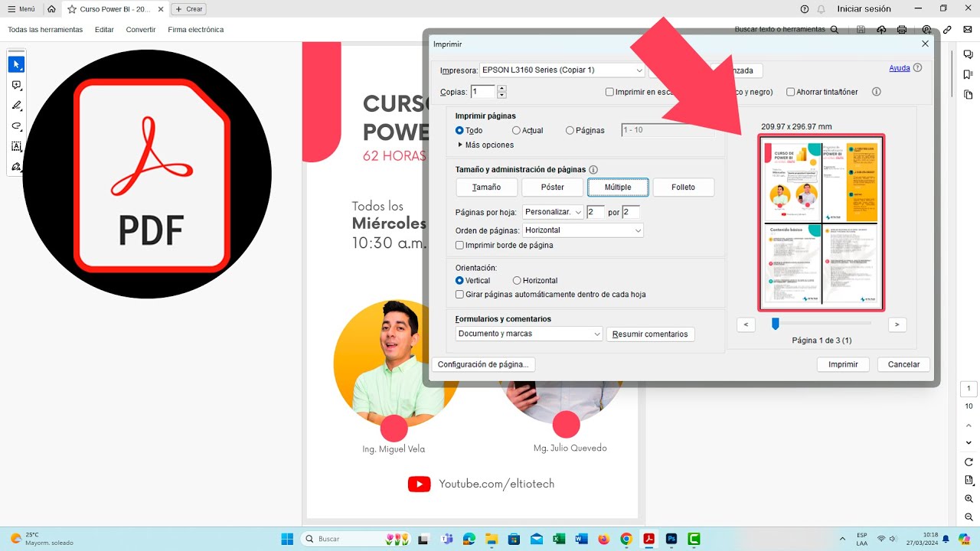Open the Bookmarks panel
Screen dimensions: 980x551
click(x=968, y=73)
